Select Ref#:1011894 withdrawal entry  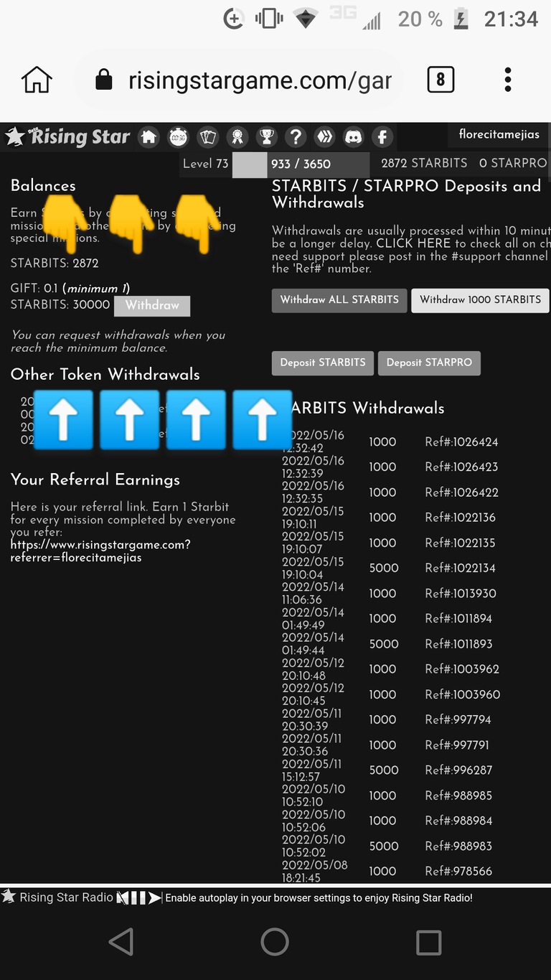click(458, 619)
